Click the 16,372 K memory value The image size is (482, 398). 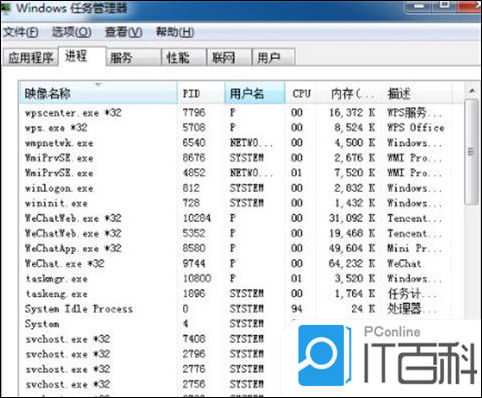point(352,113)
